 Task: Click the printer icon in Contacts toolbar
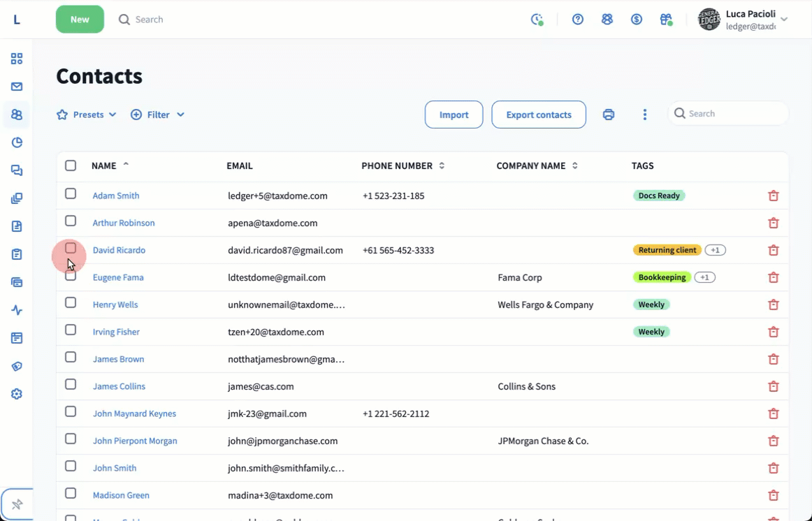(x=609, y=115)
